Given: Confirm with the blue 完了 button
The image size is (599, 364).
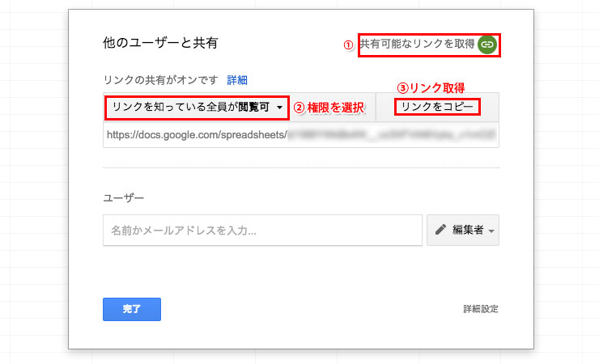Looking at the screenshot, I should coord(132,309).
